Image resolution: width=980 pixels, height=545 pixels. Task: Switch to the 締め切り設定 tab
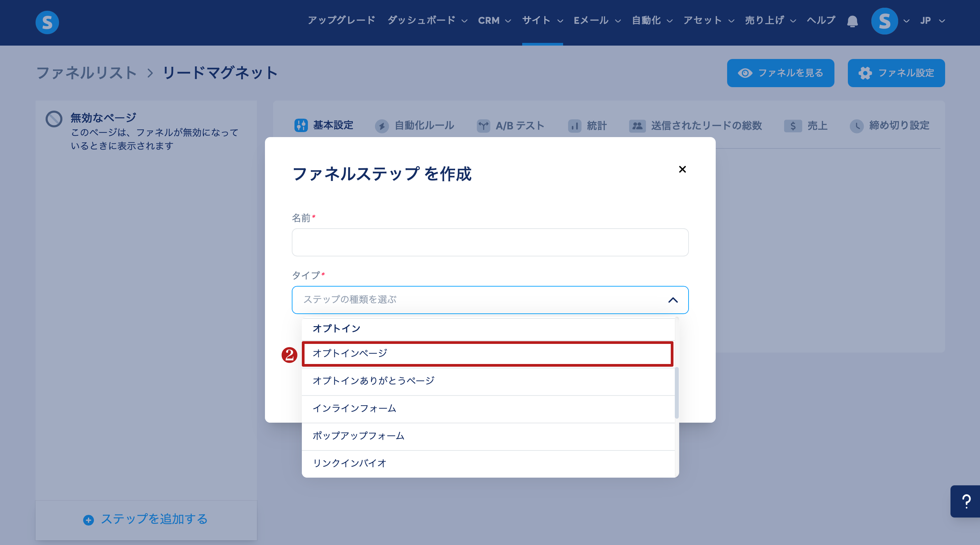pyautogui.click(x=889, y=125)
